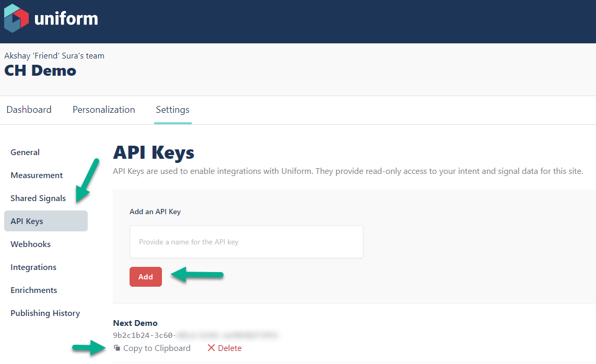Open General settings in sidebar
596x364 pixels.
pyautogui.click(x=25, y=152)
